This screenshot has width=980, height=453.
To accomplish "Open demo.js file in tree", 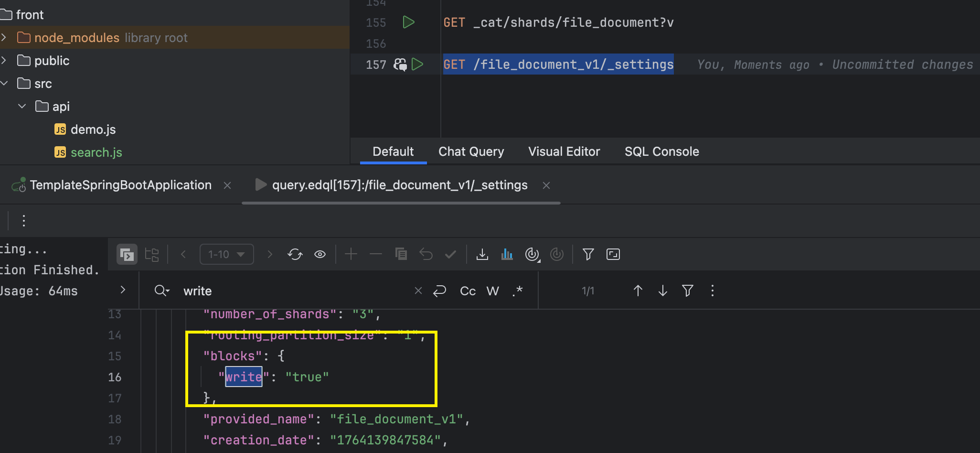I will pyautogui.click(x=93, y=129).
